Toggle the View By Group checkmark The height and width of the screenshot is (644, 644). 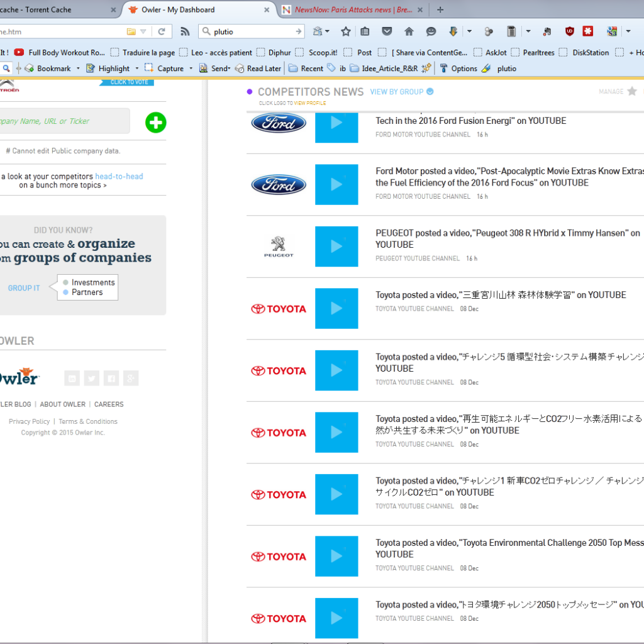430,92
